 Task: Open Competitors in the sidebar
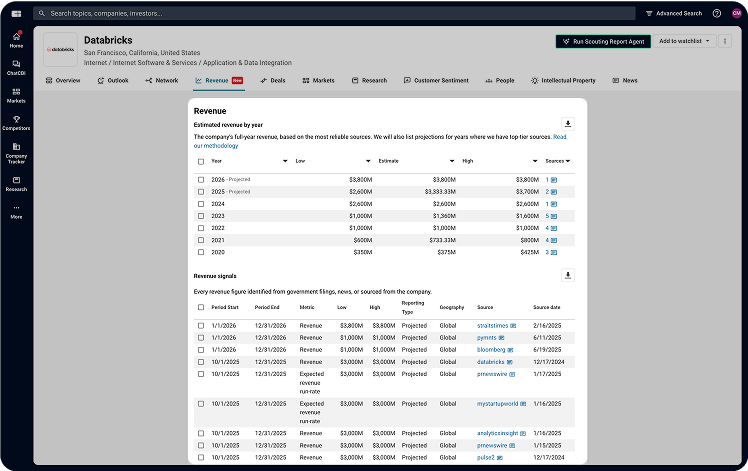pos(16,123)
